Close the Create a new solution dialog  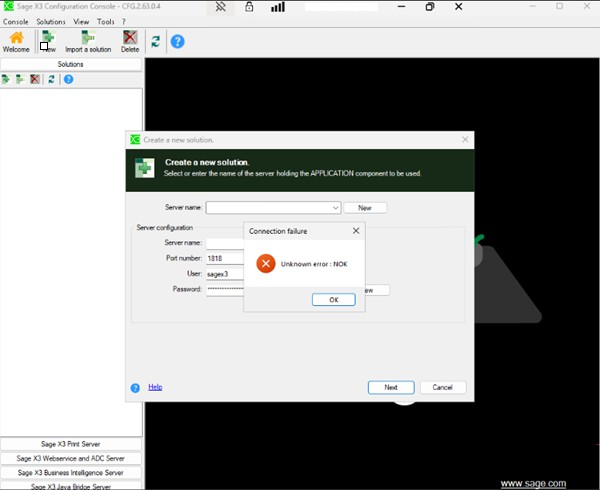[465, 140]
